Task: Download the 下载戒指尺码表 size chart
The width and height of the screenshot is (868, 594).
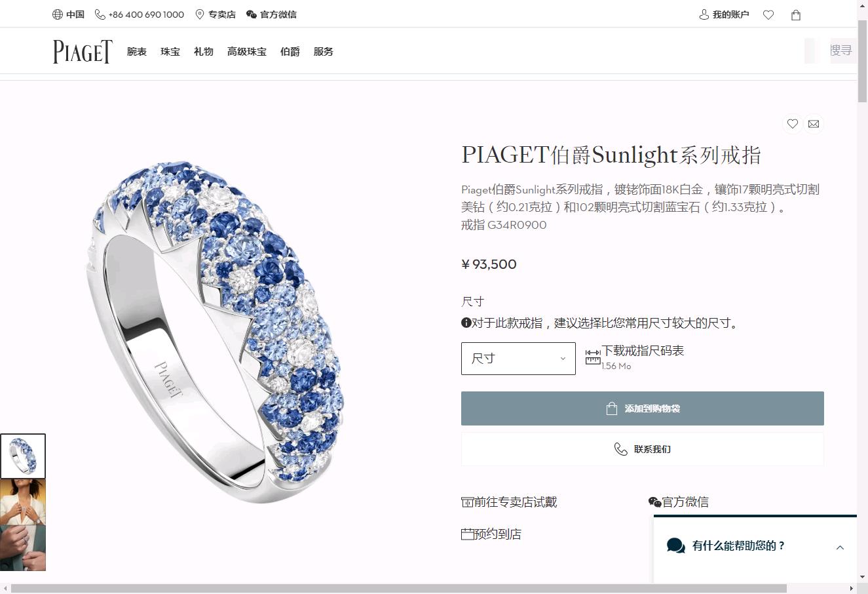Action: (x=643, y=351)
